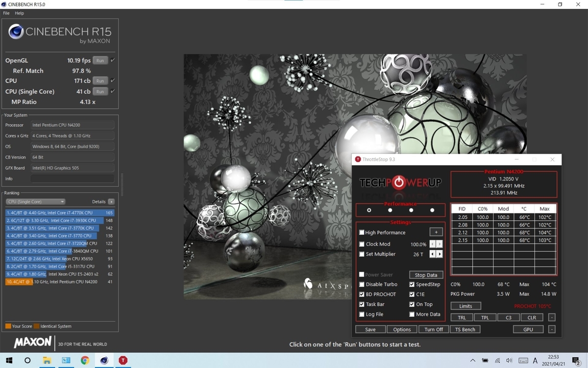Click the MAXON logo at bottom left
Viewport: 588px width, 368px height.
(32, 342)
